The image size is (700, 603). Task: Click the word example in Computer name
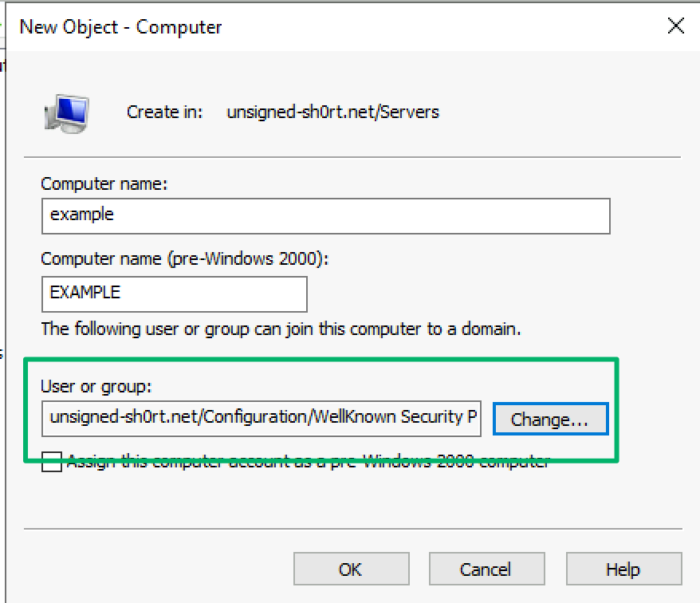82,215
